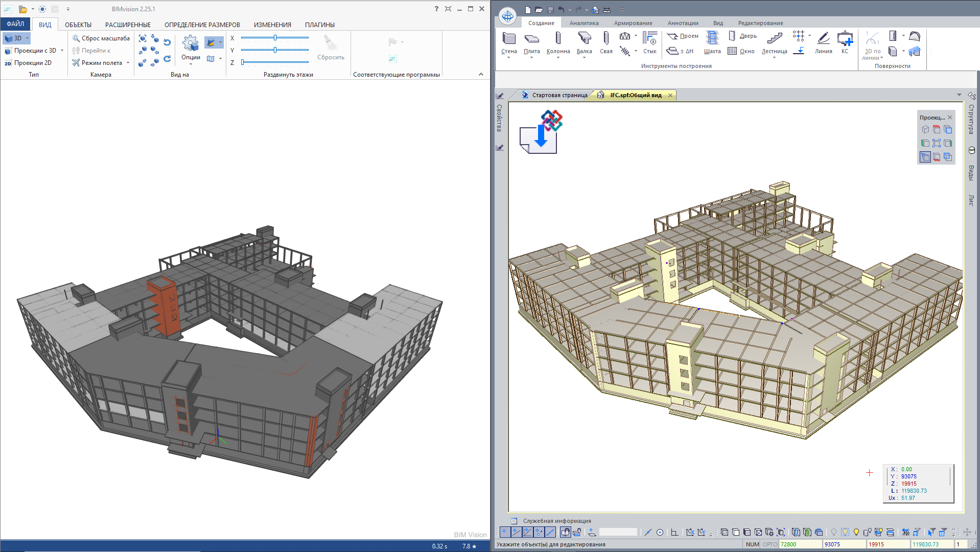Click the X axis floor-spread slider
980x552 pixels.
pos(275,38)
